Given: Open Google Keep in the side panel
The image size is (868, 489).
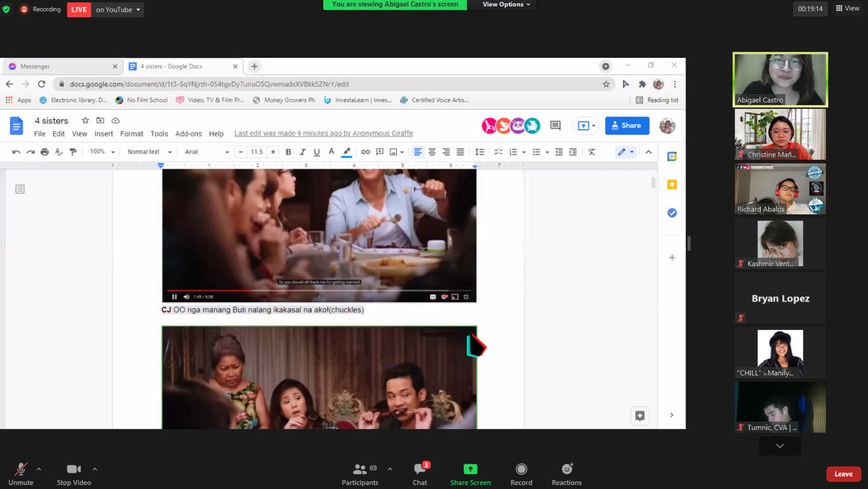Looking at the screenshot, I should (x=672, y=185).
